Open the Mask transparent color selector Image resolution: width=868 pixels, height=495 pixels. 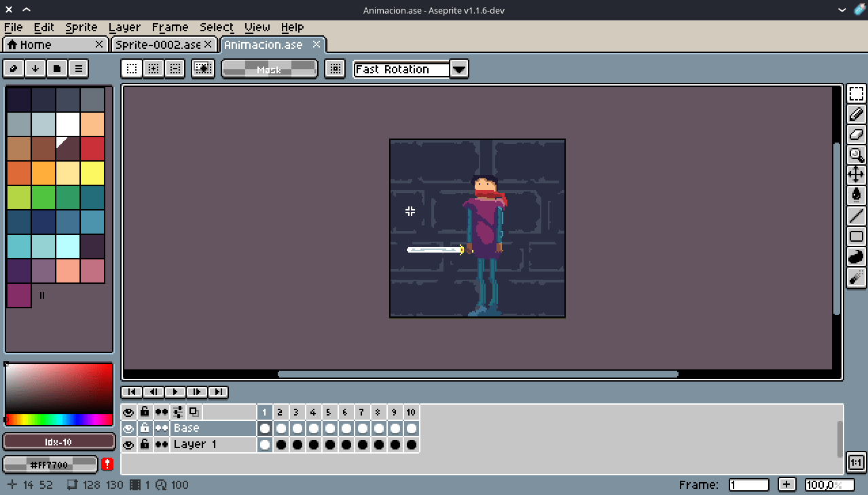point(269,69)
